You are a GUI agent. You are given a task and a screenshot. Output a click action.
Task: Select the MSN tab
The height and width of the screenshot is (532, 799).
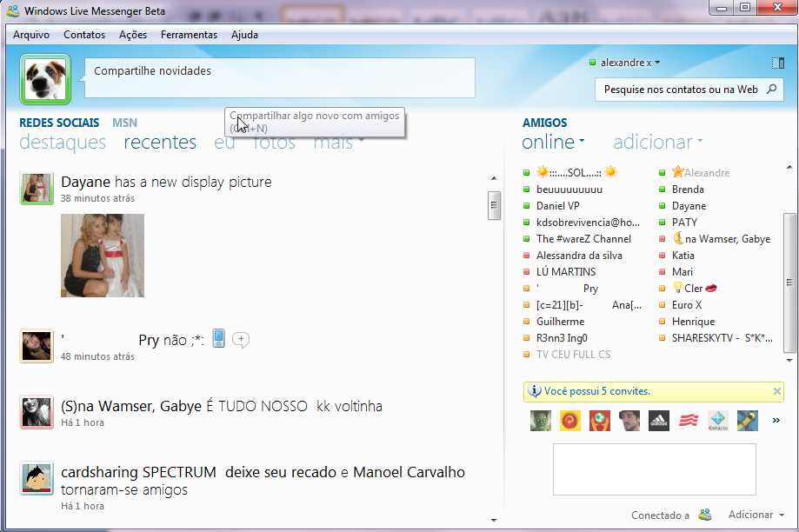click(125, 123)
